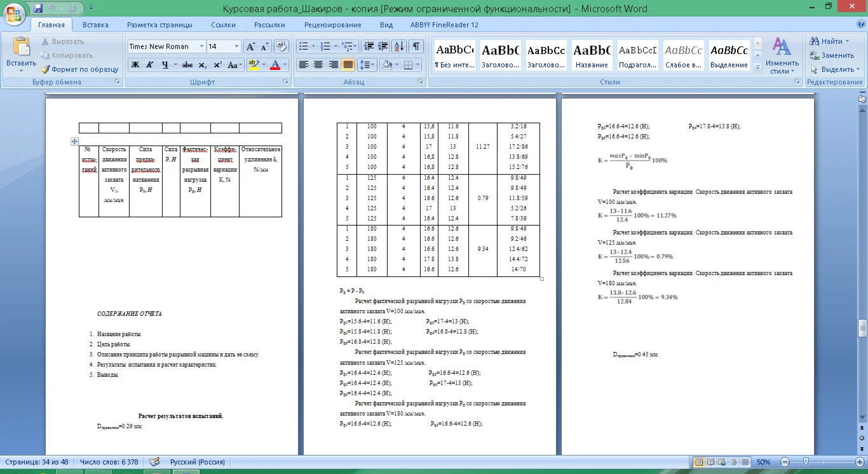Click the clear formatting eraser icon

281,46
